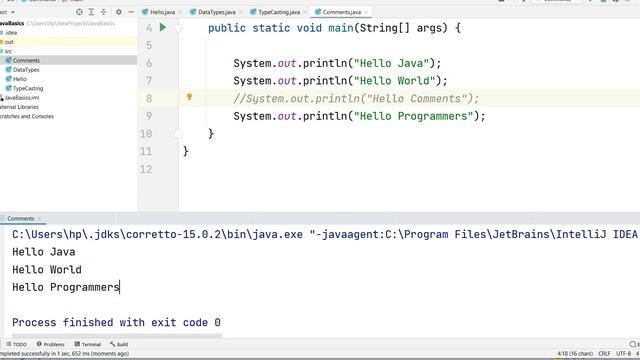Expand External Libraries node
The width and height of the screenshot is (640, 360).
pos(19,107)
